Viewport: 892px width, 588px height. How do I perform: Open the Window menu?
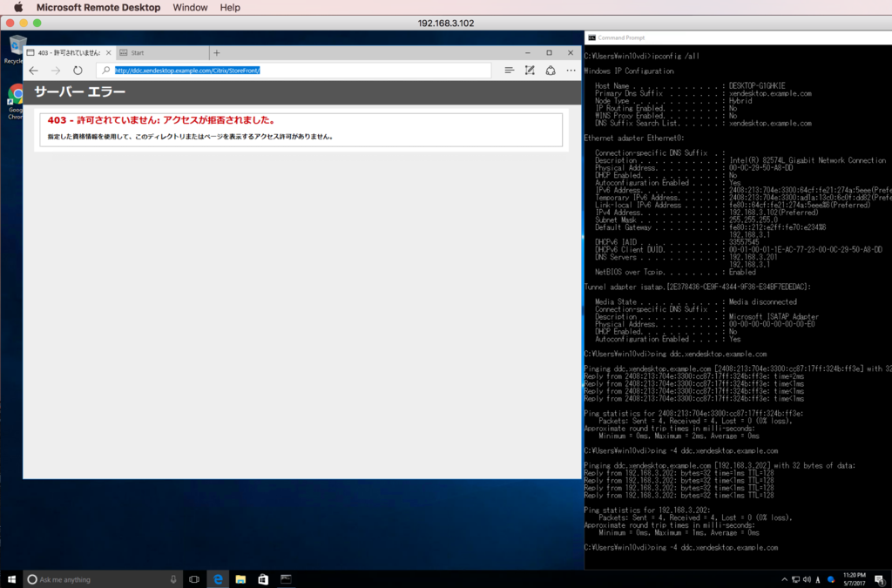(x=190, y=7)
